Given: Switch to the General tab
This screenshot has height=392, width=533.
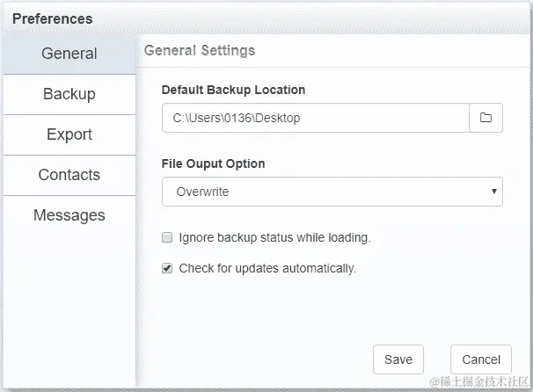Looking at the screenshot, I should [69, 54].
